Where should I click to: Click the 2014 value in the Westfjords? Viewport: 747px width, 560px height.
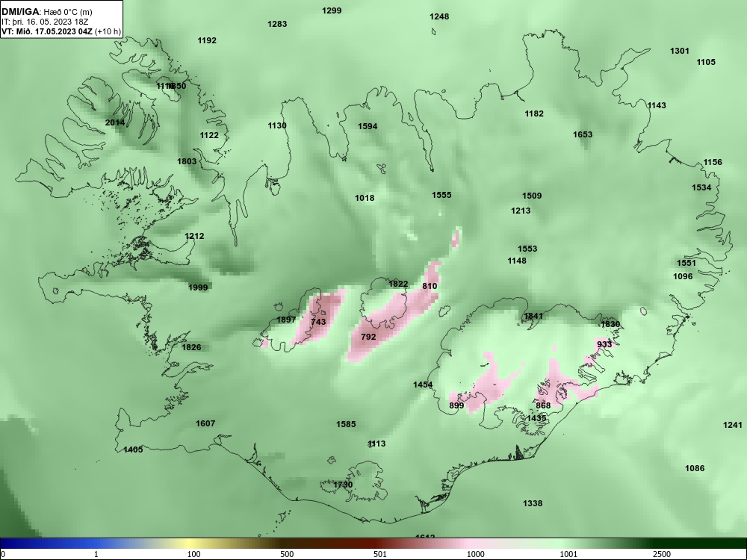tap(115, 122)
